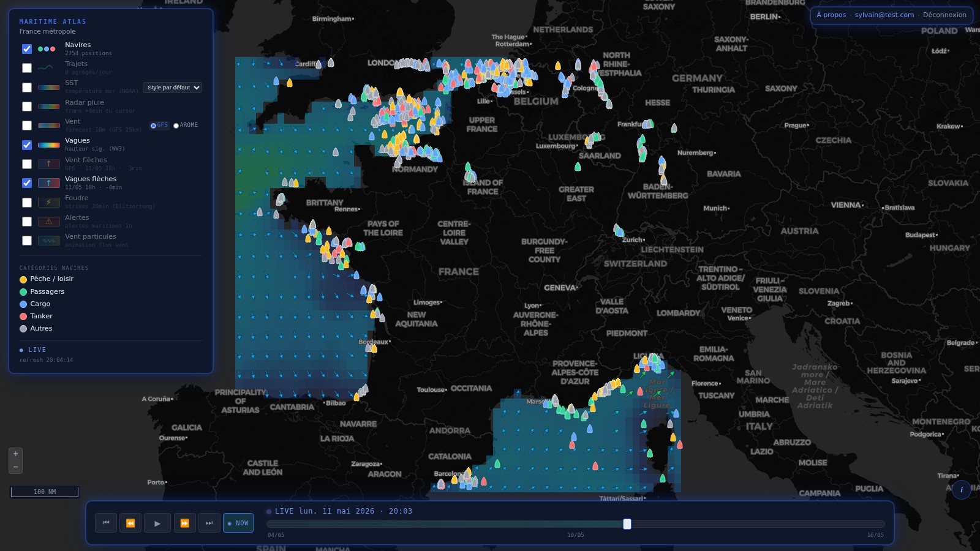980x551 pixels.
Task: Click the timeline track near 10/05
Action: coord(576,524)
